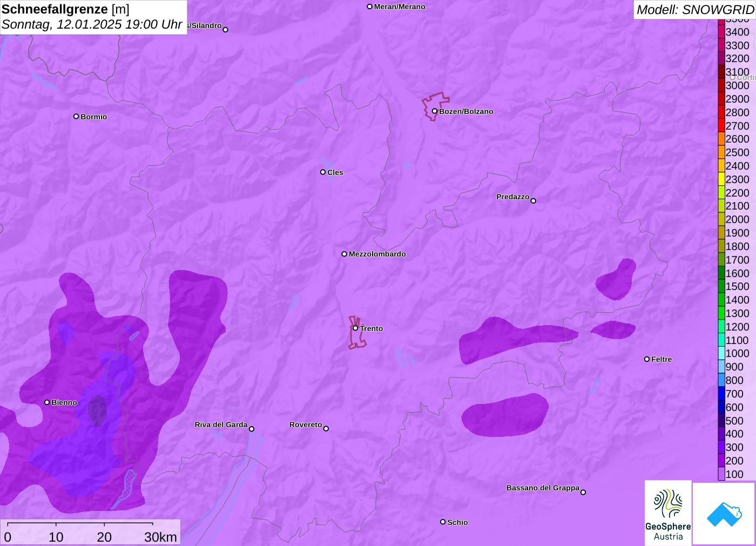Click the blue cloud house logo
Screen dimensions: 756x546
coord(724,514)
